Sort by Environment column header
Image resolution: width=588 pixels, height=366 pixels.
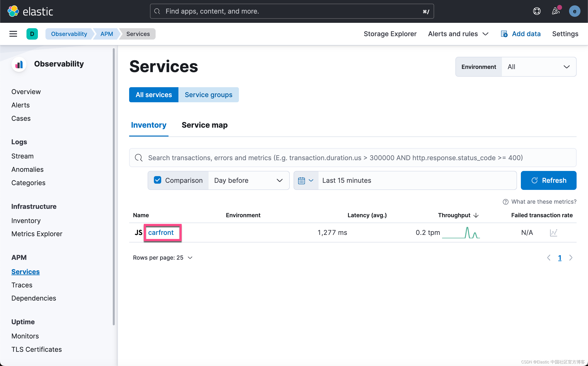tap(243, 216)
